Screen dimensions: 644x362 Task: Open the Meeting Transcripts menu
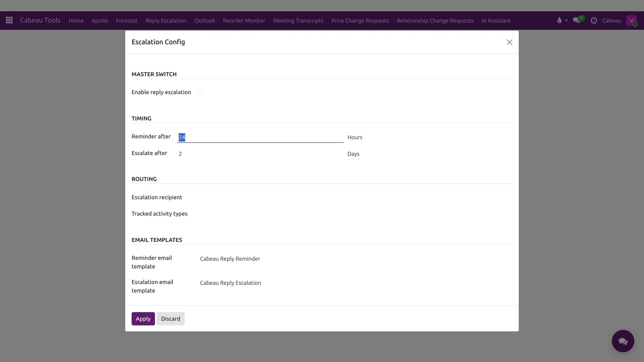(298, 20)
